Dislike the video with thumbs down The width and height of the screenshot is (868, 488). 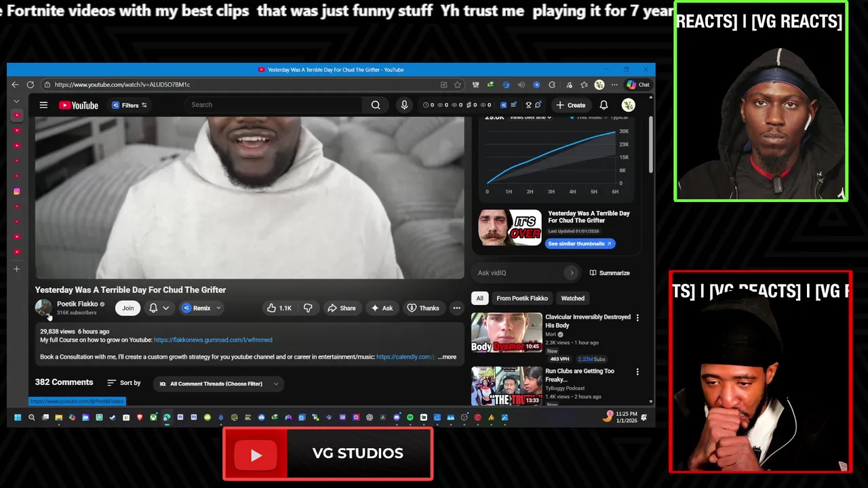click(308, 308)
